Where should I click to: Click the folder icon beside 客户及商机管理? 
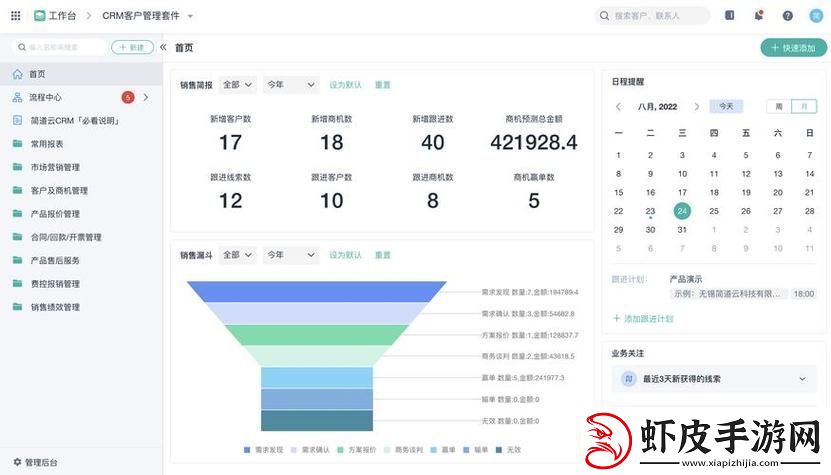pos(17,190)
